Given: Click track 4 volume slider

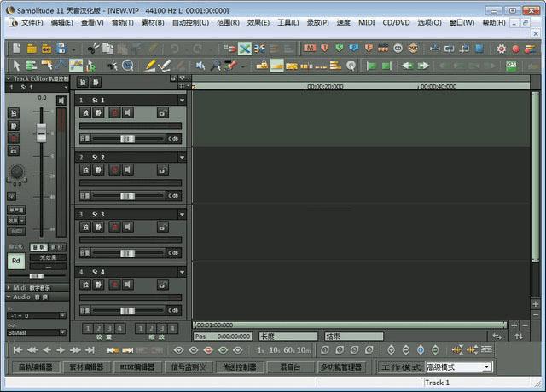Looking at the screenshot, I should tap(127, 310).
